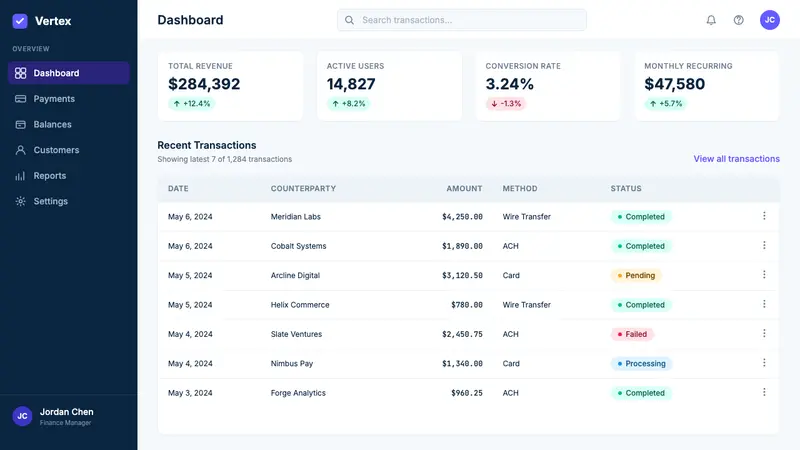Viewport: 800px width, 450px height.
Task: Click the Reports bar chart icon in the sidebar
Action: point(20,176)
